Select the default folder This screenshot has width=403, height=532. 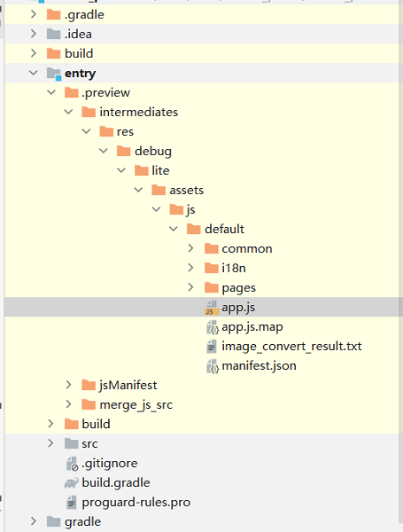point(224,229)
